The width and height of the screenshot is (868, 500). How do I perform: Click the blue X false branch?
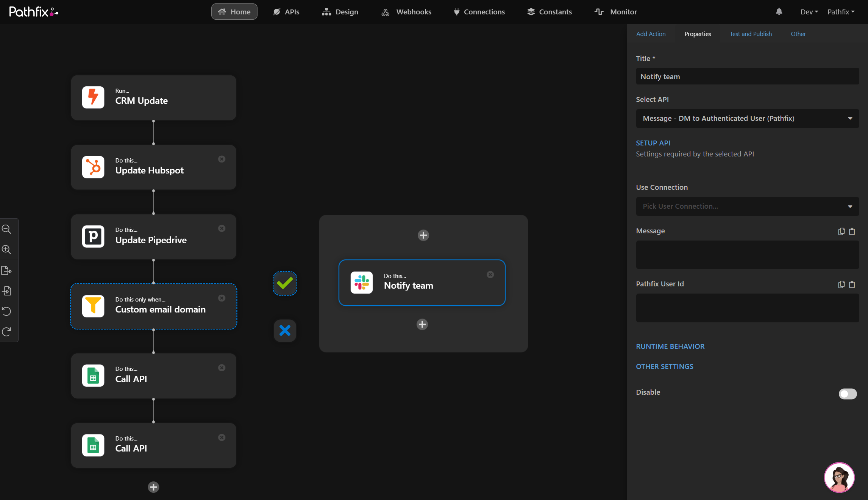click(x=285, y=331)
